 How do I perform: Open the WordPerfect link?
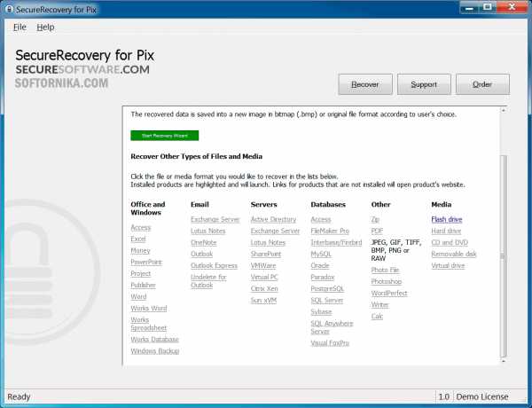pyautogui.click(x=389, y=293)
